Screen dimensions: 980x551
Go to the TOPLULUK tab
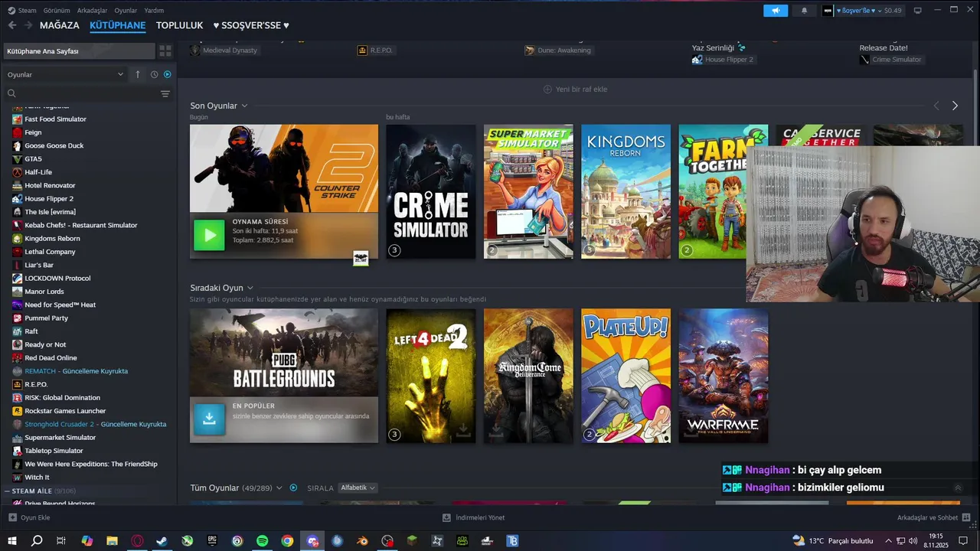(x=179, y=25)
